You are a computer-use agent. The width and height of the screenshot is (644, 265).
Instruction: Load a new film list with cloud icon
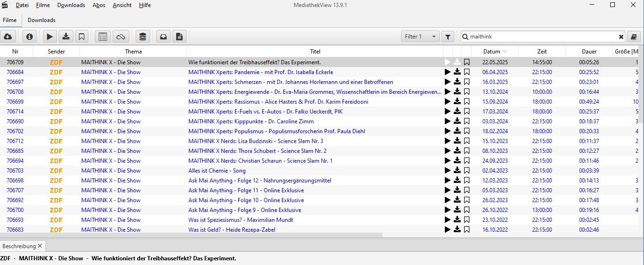[x=8, y=37]
